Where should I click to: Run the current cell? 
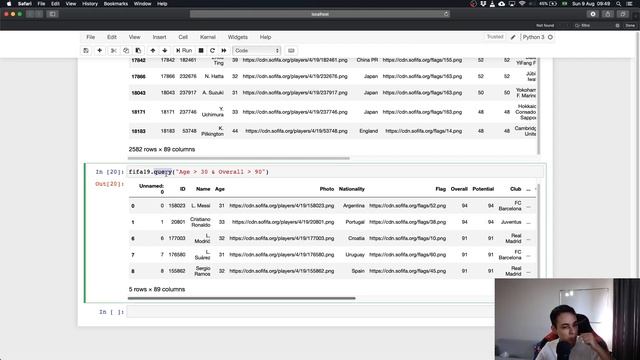pyautogui.click(x=184, y=51)
